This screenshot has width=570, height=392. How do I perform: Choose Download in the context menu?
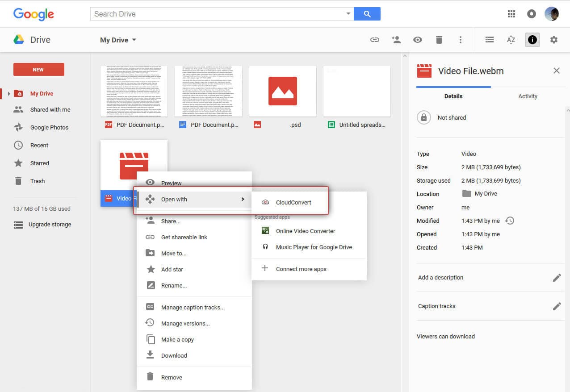(194, 356)
